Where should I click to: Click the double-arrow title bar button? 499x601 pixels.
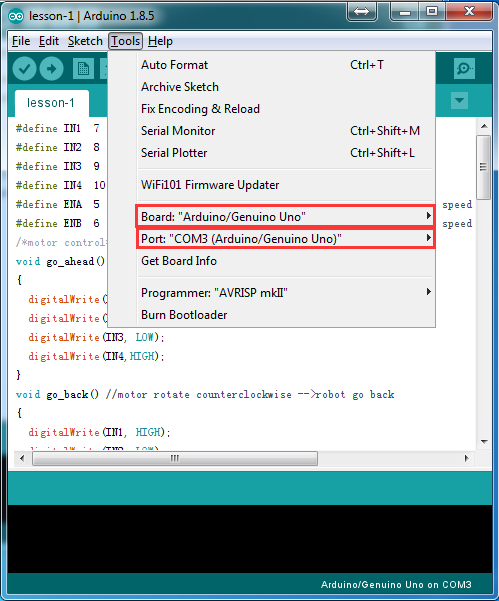tap(361, 11)
